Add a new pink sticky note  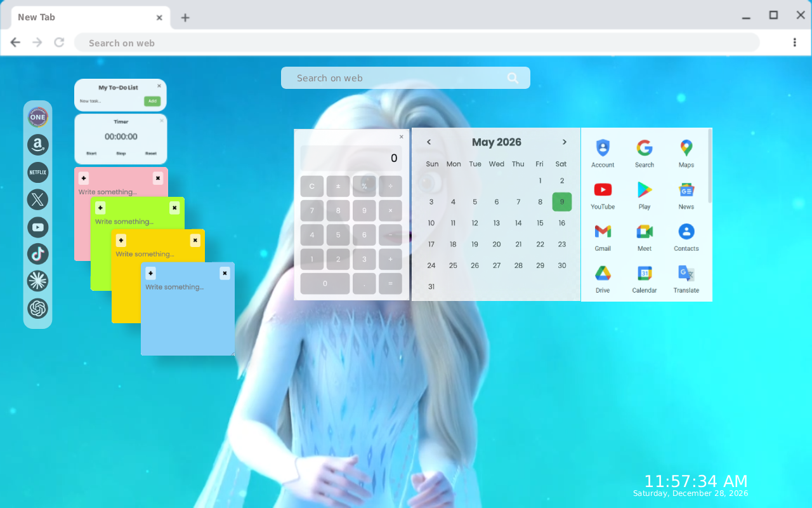click(84, 178)
